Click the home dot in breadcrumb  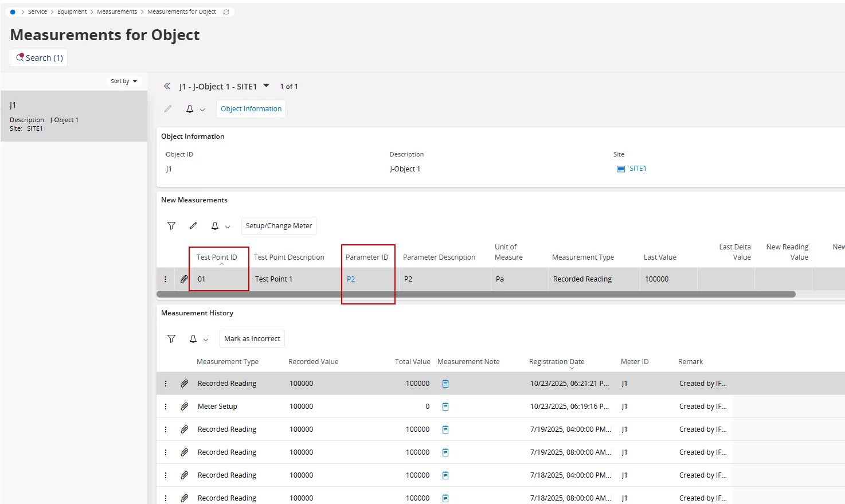coord(13,12)
